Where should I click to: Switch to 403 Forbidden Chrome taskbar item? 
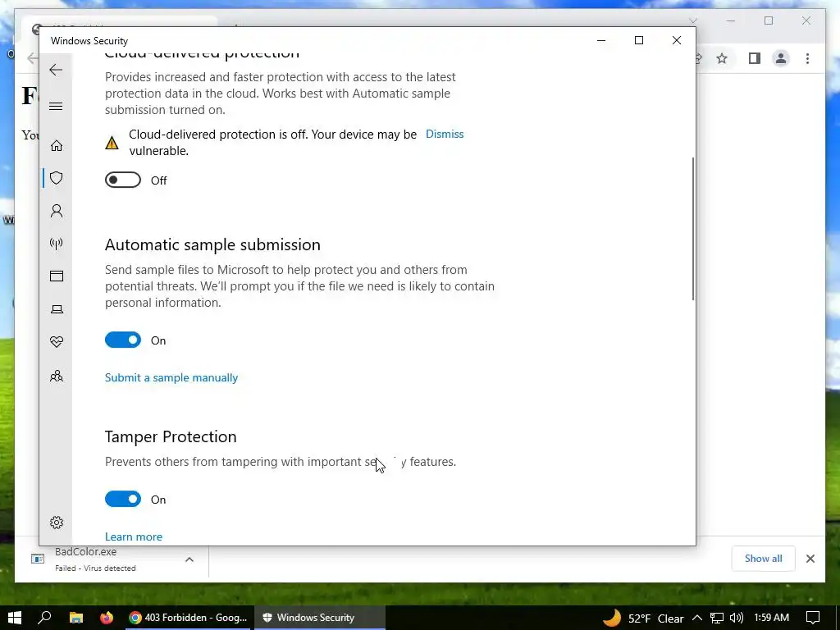tap(189, 618)
